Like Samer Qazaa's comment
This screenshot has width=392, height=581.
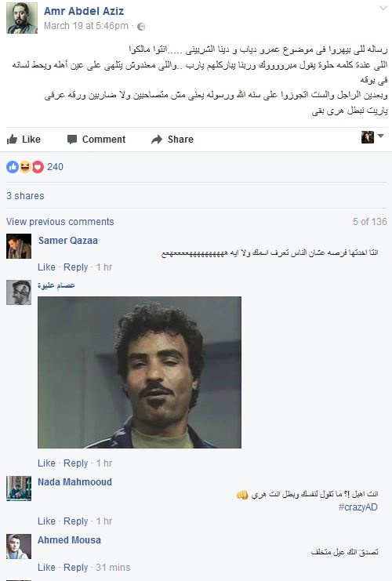click(x=46, y=267)
